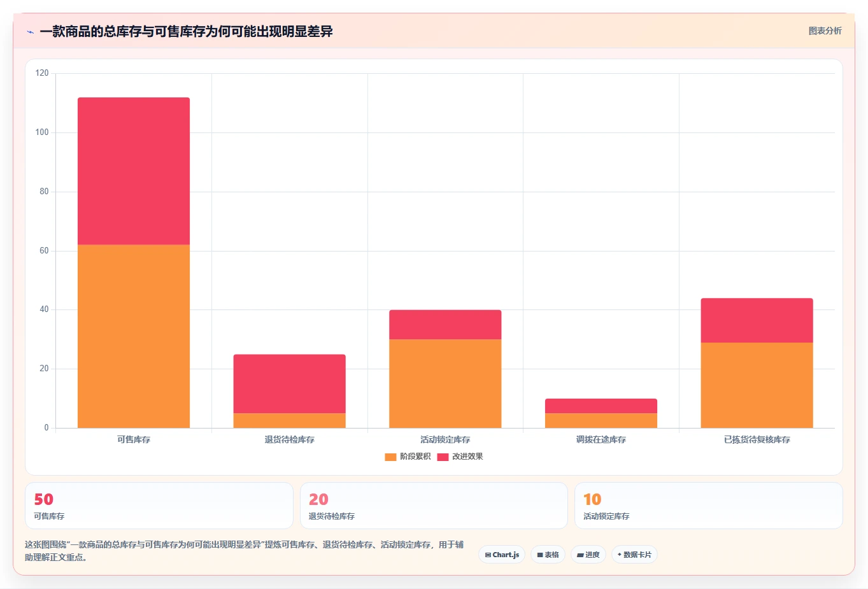Click the 调拨在途库存 x-axis label
This screenshot has width=868, height=589.
click(601, 439)
